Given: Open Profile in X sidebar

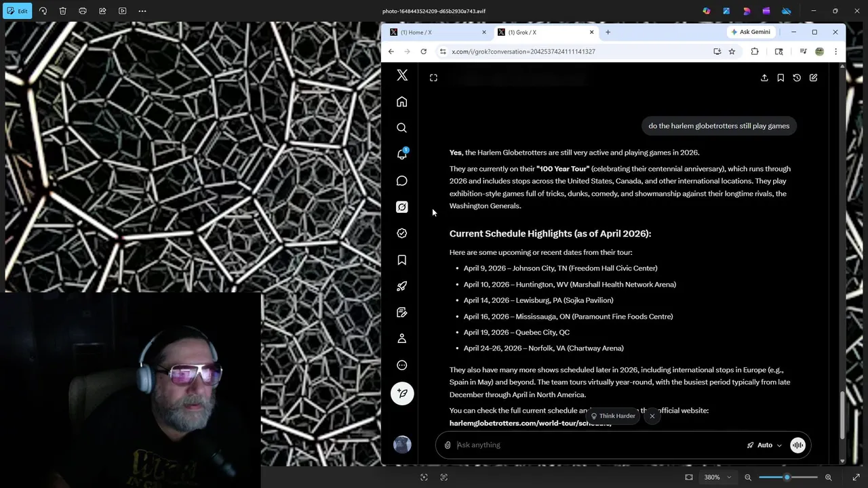Looking at the screenshot, I should tap(402, 338).
